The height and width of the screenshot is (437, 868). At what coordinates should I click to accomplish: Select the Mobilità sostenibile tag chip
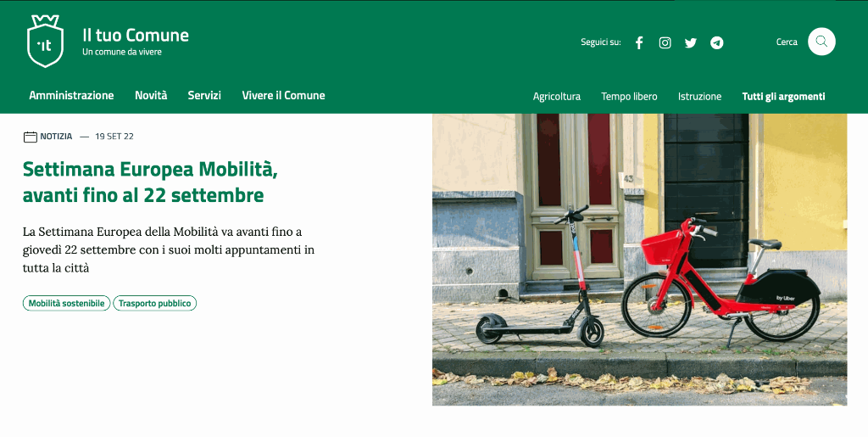coord(66,304)
